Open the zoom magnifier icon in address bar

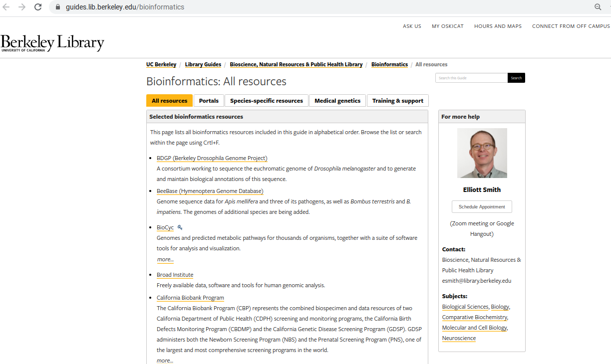click(598, 7)
